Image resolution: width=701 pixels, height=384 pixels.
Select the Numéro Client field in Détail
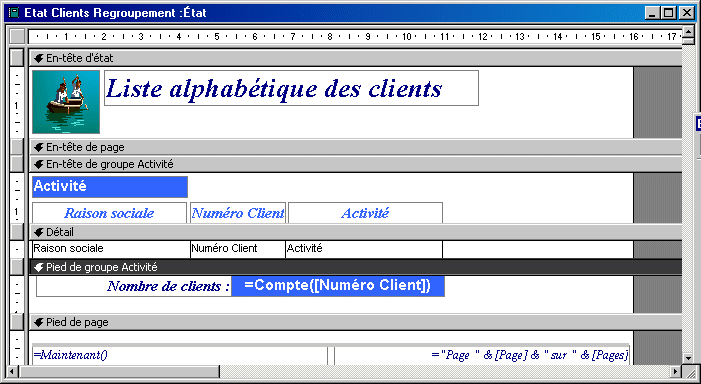tap(238, 249)
